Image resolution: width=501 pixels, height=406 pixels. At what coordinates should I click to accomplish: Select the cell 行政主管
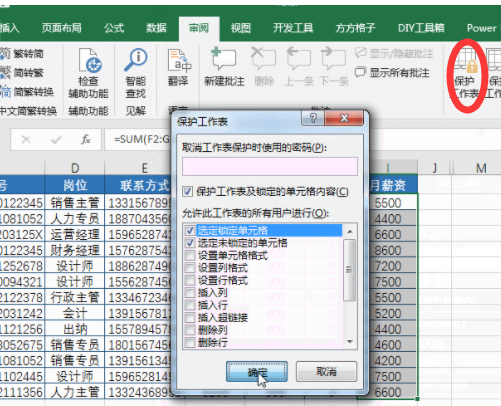(x=75, y=297)
